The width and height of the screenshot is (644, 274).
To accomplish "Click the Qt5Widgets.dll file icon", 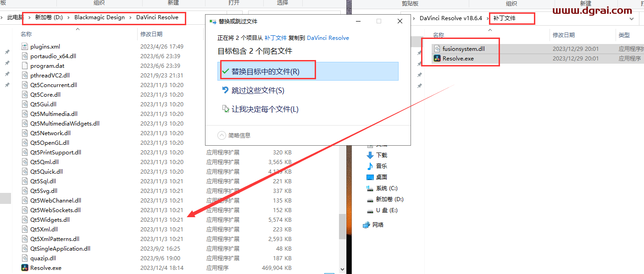I will coord(25,219).
